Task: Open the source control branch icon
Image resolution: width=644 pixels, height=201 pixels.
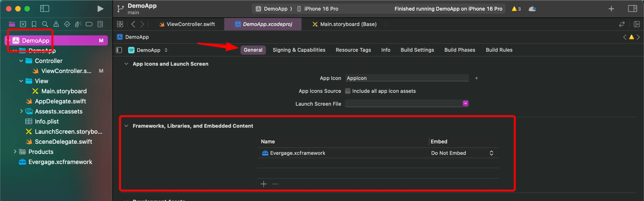Action: [x=120, y=9]
